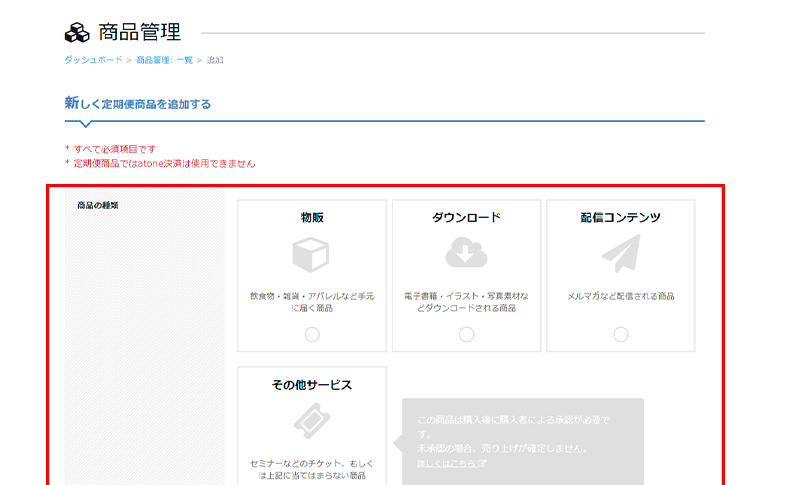Click the 配信コンテンツ paper plane icon
This screenshot has height=485, width=800.
[x=620, y=255]
